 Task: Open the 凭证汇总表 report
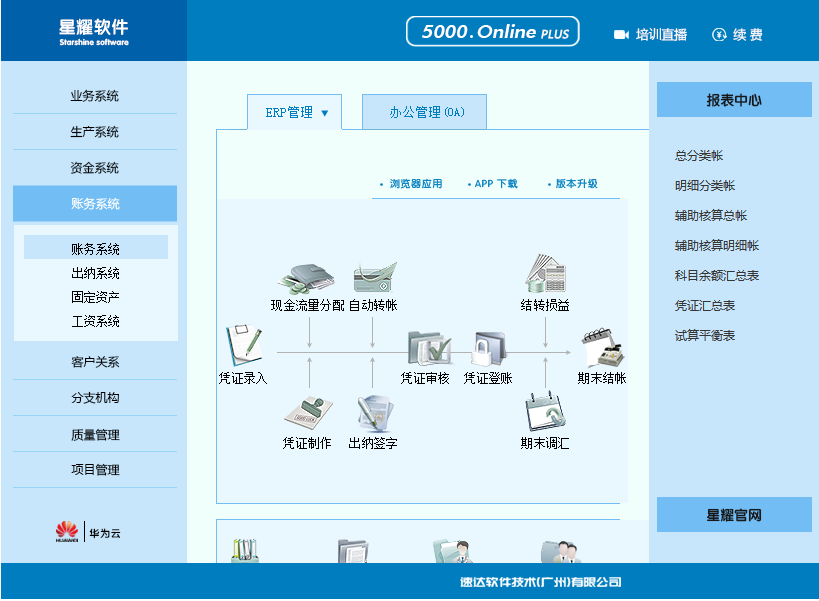tap(705, 305)
